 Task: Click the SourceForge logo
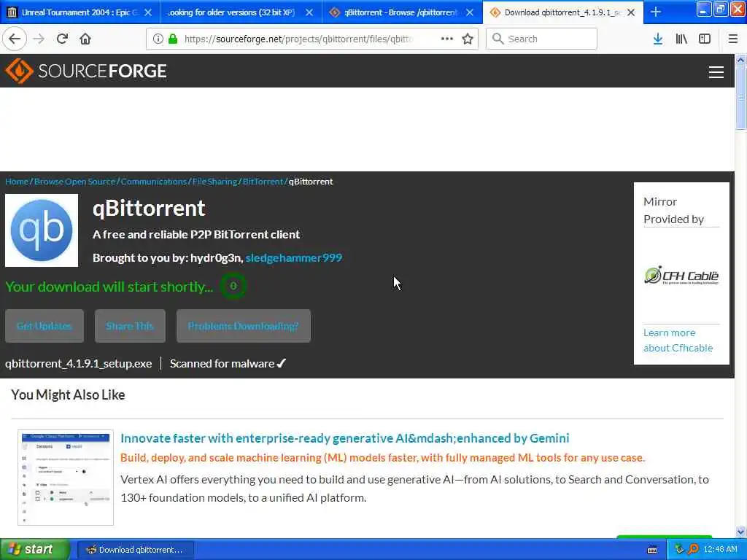(x=86, y=71)
